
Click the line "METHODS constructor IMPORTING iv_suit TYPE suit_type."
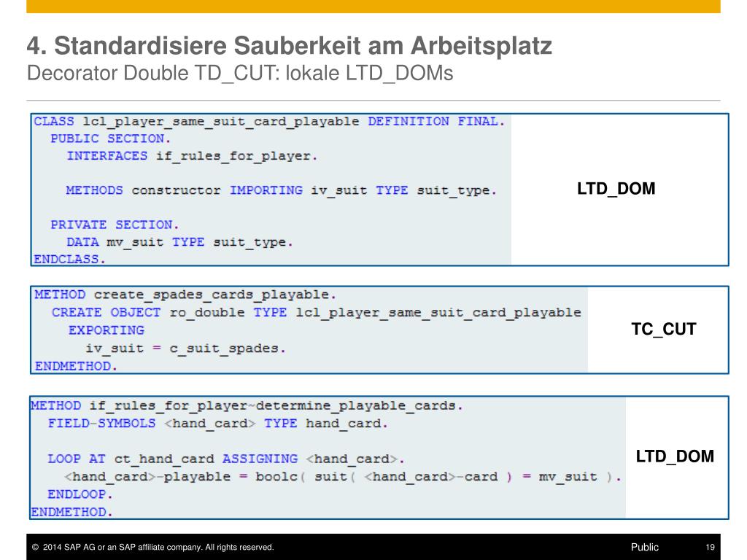coord(281,190)
